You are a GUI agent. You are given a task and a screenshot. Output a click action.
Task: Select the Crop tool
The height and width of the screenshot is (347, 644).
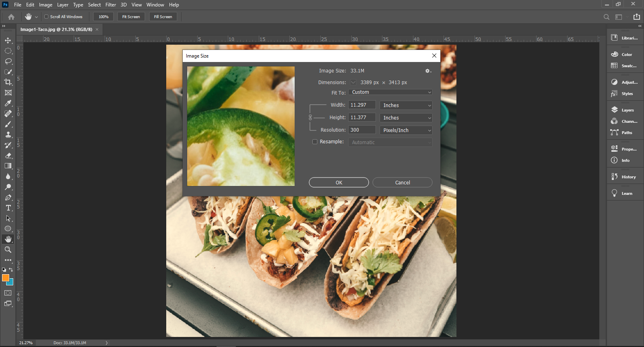8,82
